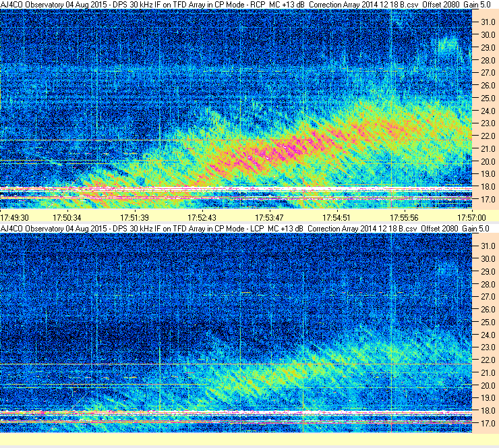Click 19.0 on the LCP frequency axis
499x448 pixels.
[x=488, y=398]
